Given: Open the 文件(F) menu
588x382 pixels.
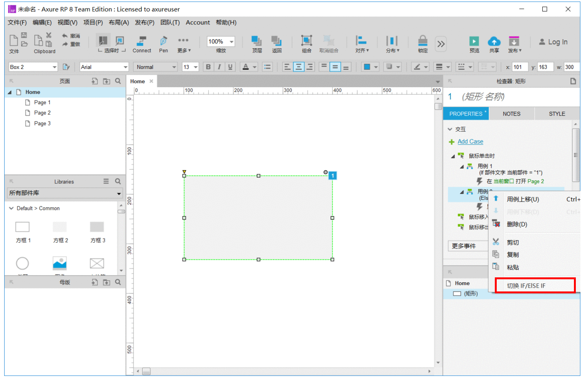Looking at the screenshot, I should coord(17,22).
